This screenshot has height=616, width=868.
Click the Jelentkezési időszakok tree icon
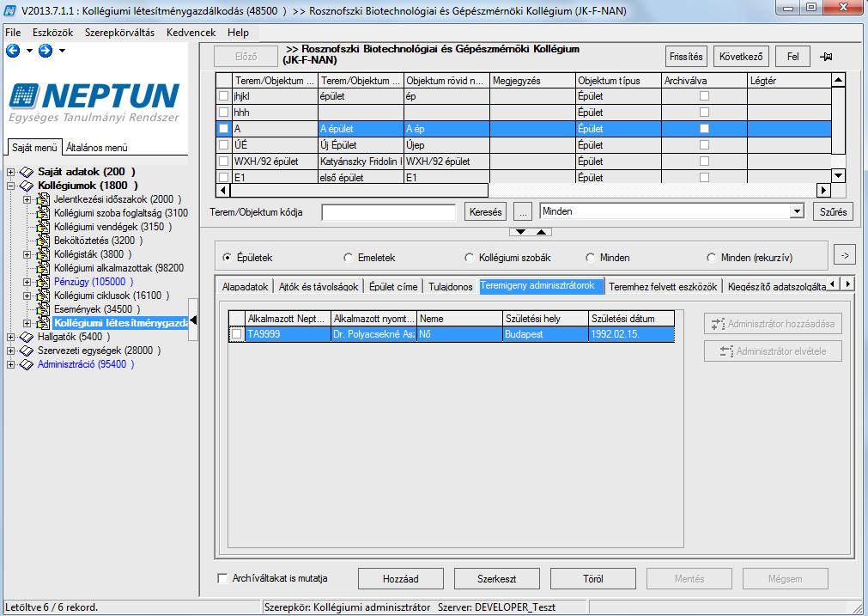pos(43,199)
